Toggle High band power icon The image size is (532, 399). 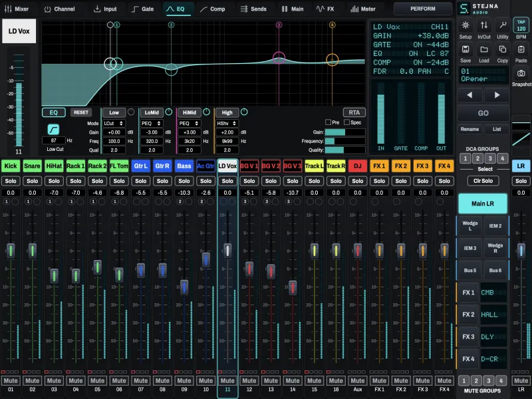244,112
